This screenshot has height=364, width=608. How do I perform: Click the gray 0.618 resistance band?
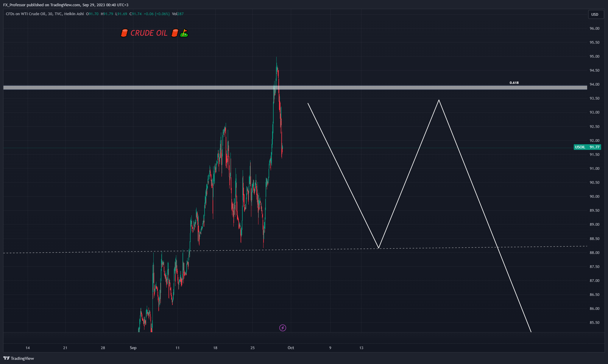295,87
